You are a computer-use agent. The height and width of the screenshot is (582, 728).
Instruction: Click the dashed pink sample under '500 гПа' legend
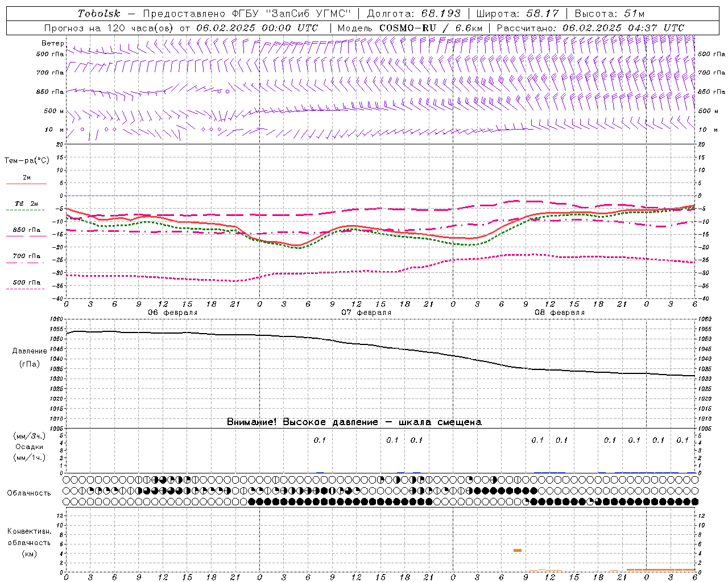[x=26, y=289]
